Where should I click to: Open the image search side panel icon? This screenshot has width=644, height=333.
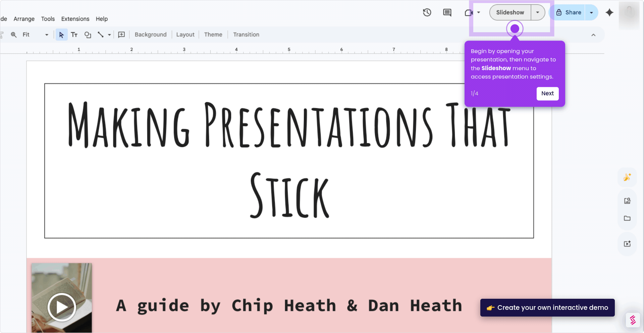[x=627, y=201]
